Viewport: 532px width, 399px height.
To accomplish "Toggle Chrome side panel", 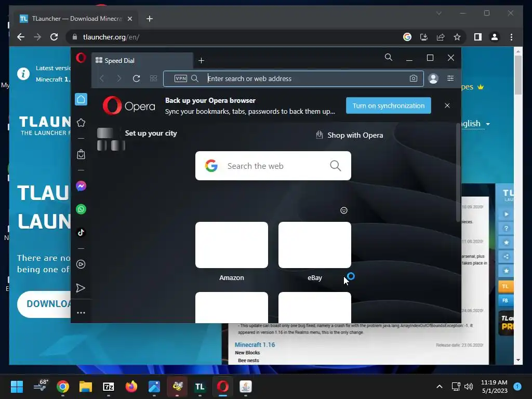I will pos(478,37).
